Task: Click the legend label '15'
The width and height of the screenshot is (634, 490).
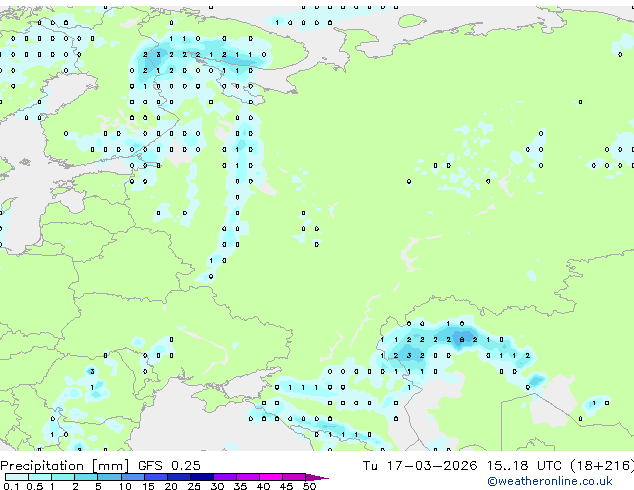Action: [x=148, y=486]
